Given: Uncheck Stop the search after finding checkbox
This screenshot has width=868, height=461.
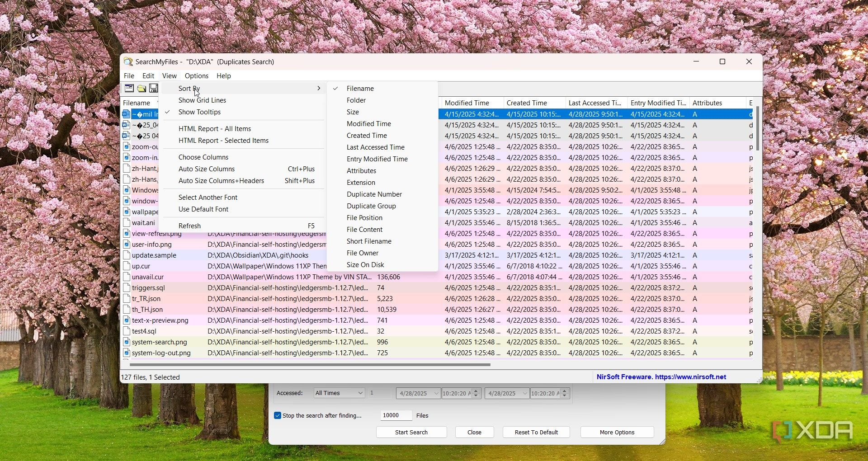Looking at the screenshot, I should click(278, 415).
